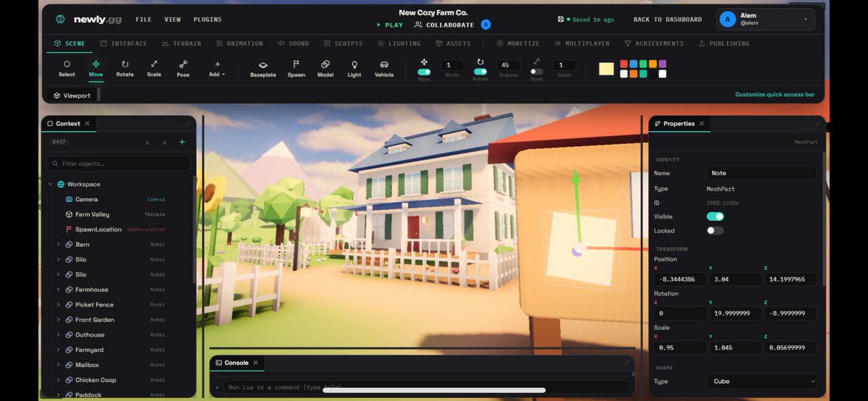Toggle Move snapping switch
The image size is (868, 401).
424,72
